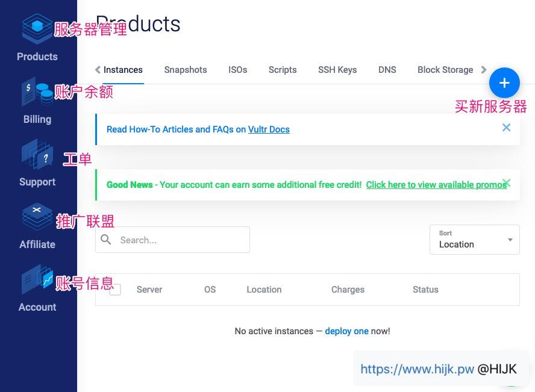The image size is (535, 392).
Task: Open the Billing sidebar icon
Action: click(x=37, y=93)
